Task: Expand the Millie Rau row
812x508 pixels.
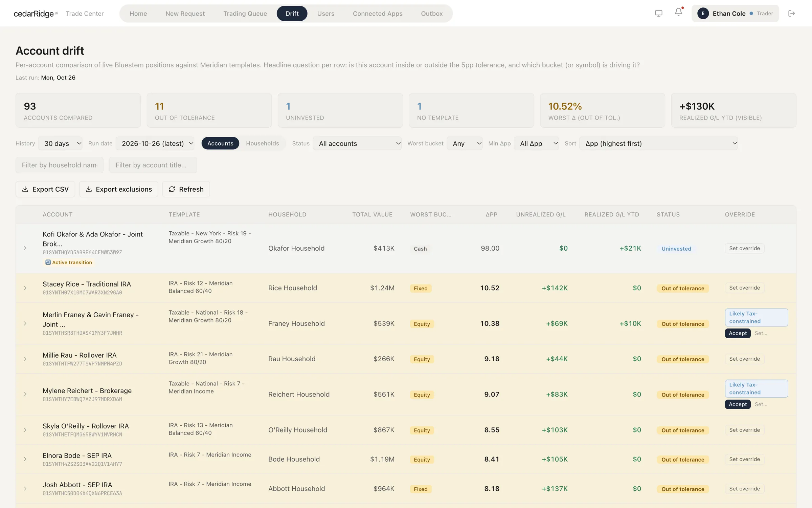Action: click(25, 359)
